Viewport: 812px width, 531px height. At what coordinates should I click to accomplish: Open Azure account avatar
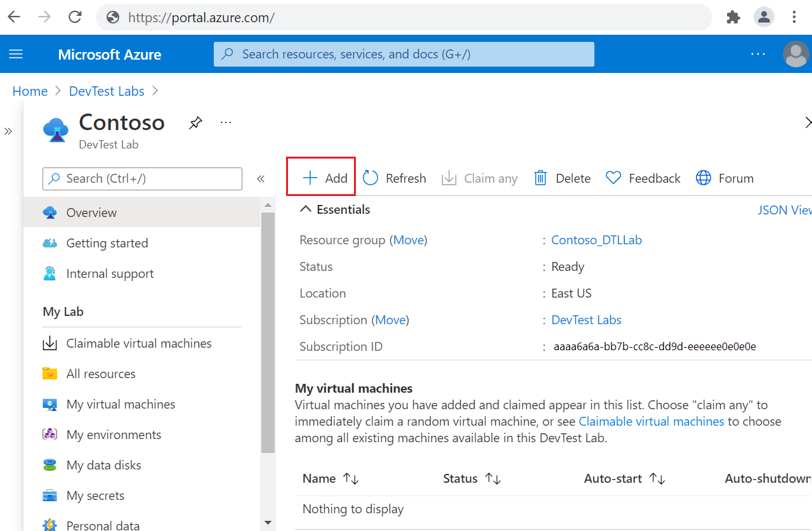coord(796,54)
